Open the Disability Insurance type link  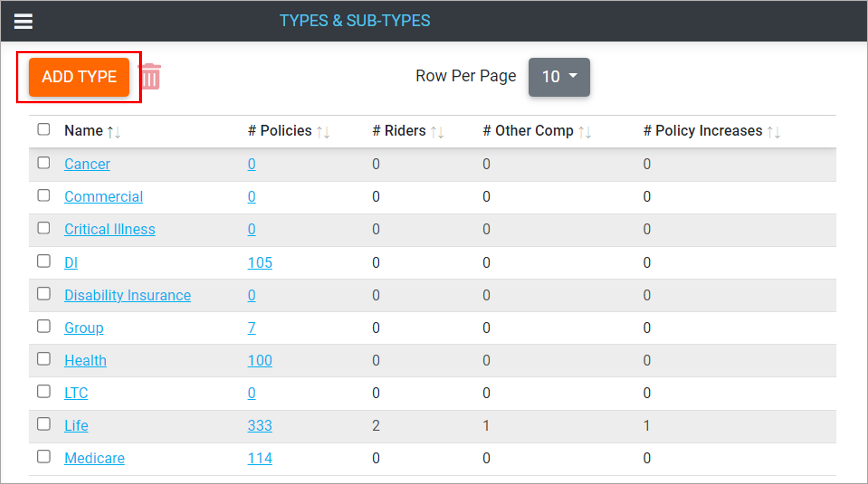[x=127, y=295]
